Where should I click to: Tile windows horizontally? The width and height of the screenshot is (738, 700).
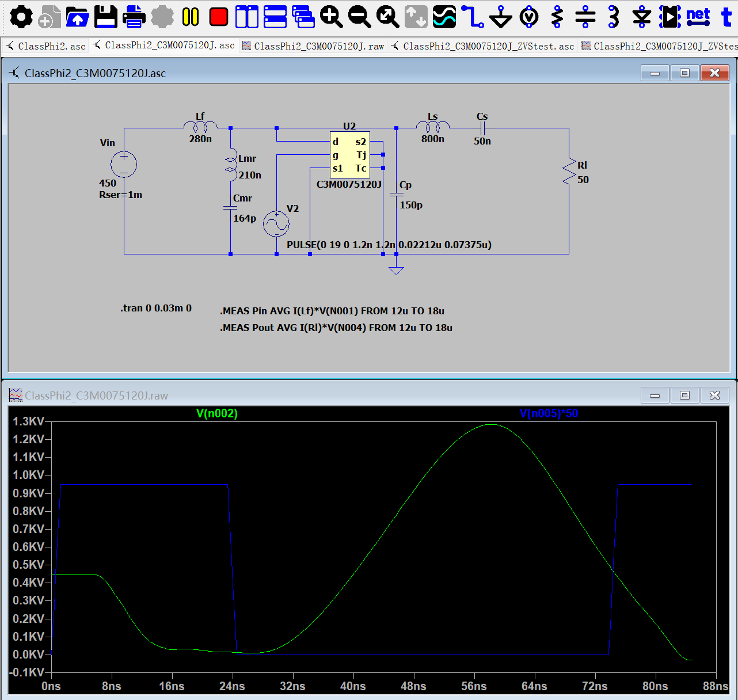(275, 17)
